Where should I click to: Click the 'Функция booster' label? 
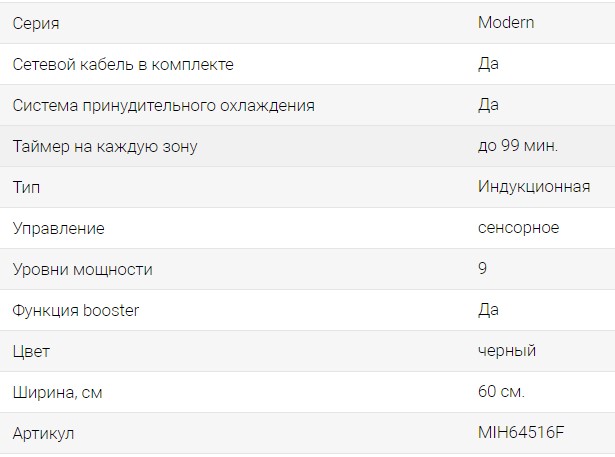[x=76, y=310]
